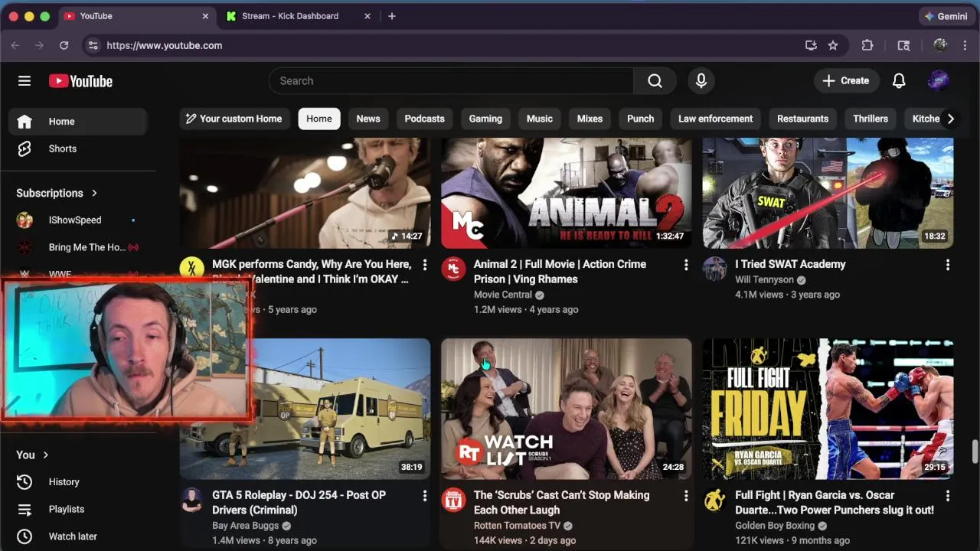Image resolution: width=980 pixels, height=551 pixels.
Task: Open Rotten Tomatoes TV channel avatar
Action: click(x=453, y=500)
